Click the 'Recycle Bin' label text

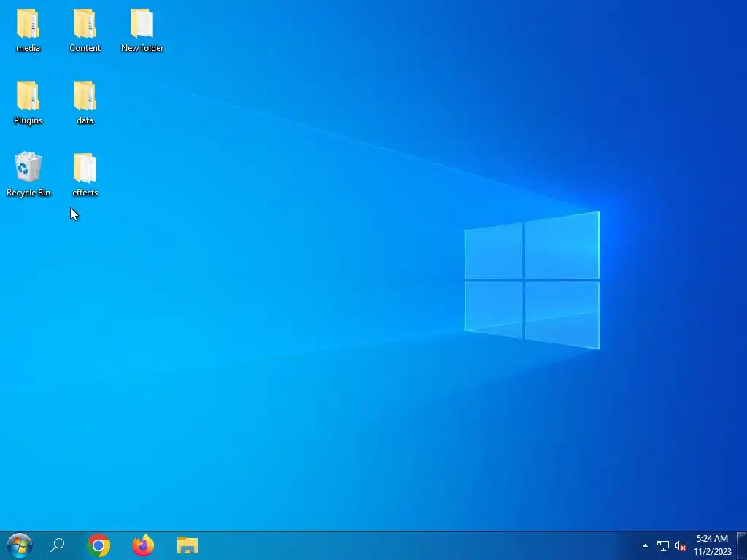coord(28,192)
